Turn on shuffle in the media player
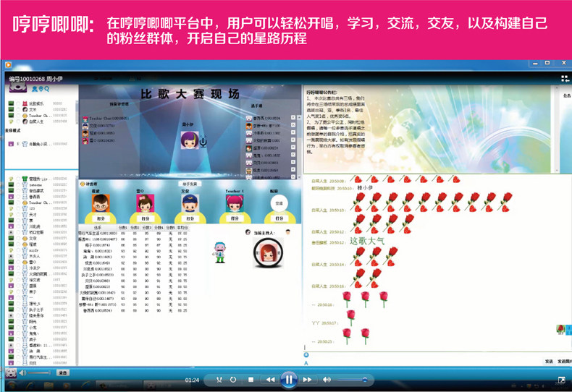This screenshot has height=392, width=572. click(219, 380)
